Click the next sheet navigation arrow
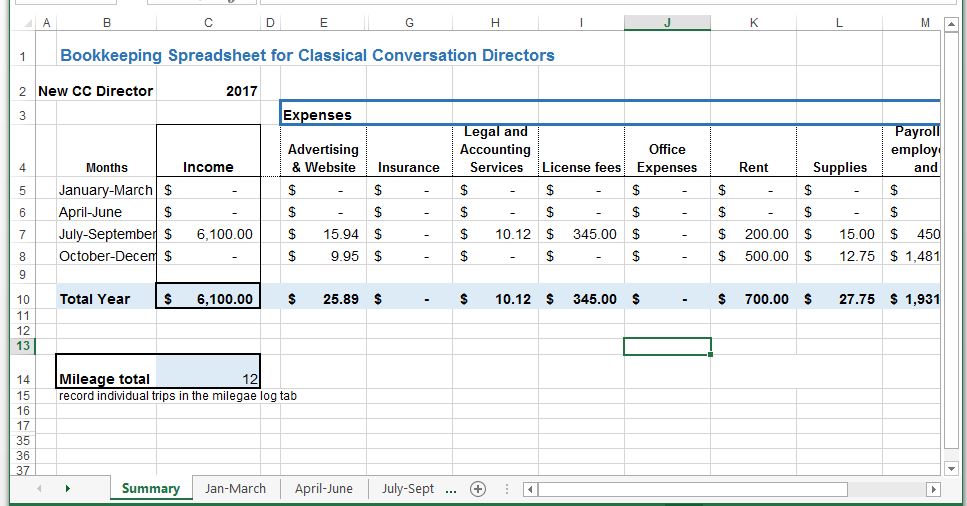The width and height of the screenshot is (967, 506). click(67, 489)
